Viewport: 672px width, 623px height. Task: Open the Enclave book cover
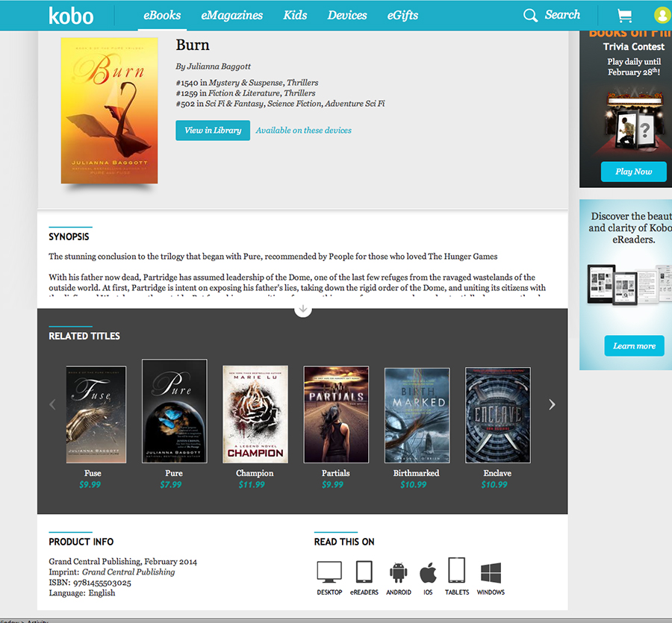pos(498,416)
